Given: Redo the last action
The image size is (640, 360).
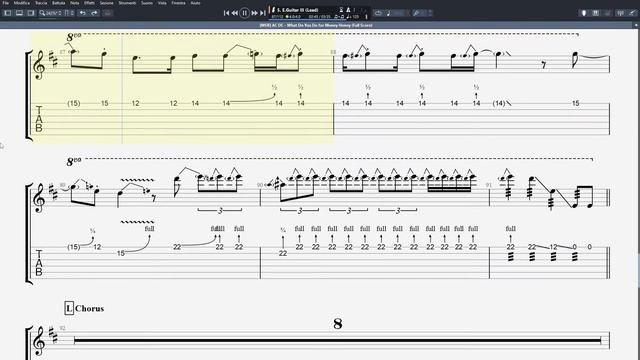Looking at the screenshot, I should pos(94,13).
